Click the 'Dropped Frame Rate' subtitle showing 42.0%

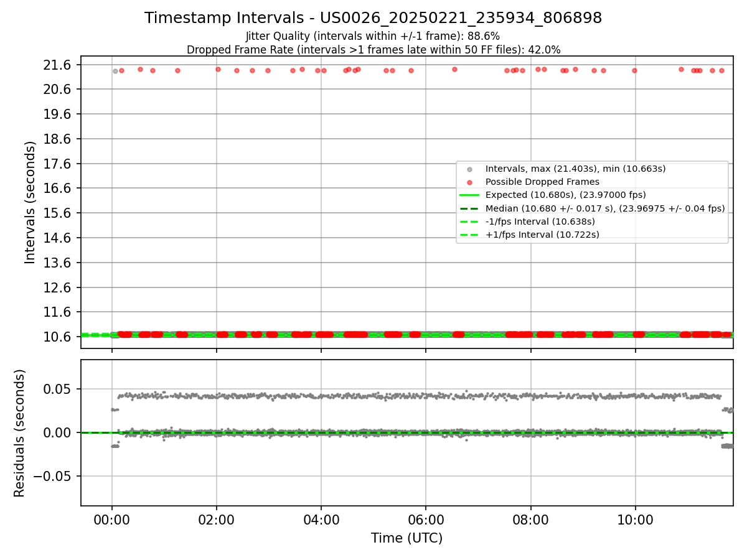pyautogui.click(x=374, y=50)
